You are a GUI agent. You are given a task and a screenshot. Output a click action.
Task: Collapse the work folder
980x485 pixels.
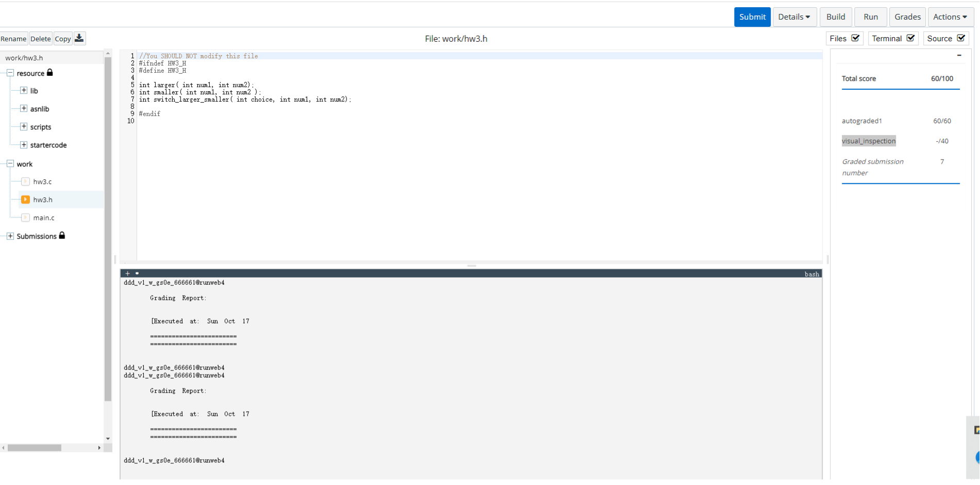tap(10, 164)
